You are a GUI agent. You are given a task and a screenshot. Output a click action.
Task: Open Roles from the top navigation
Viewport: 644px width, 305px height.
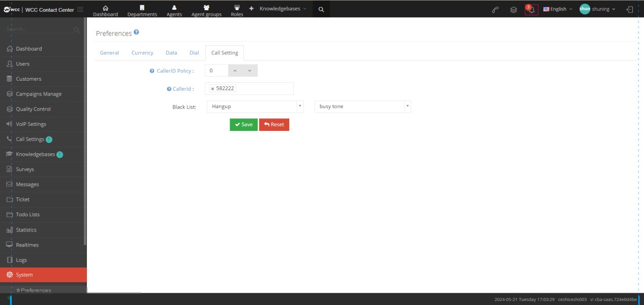(237, 11)
